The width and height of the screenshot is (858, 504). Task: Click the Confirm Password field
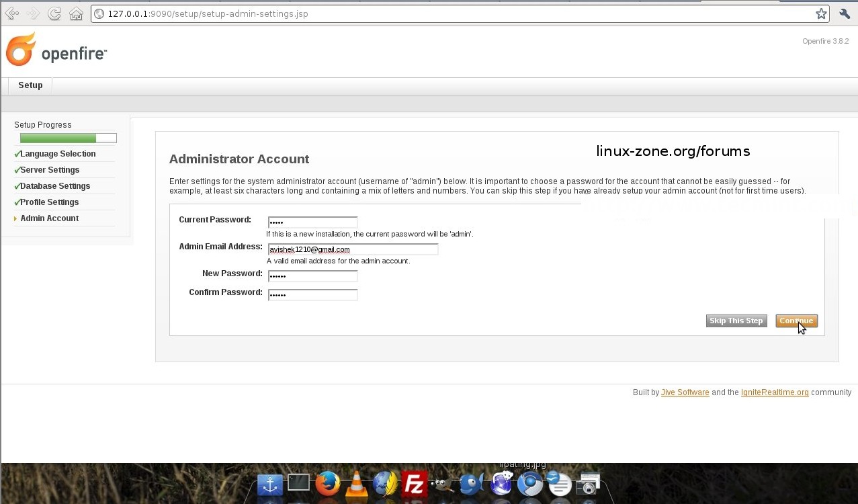[312, 295]
